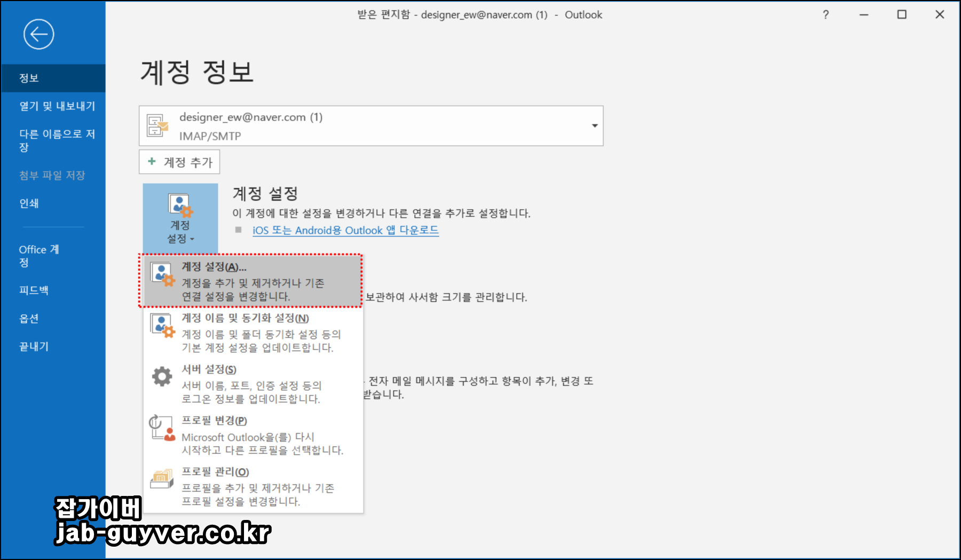961x560 pixels.
Task: Click the gear icon for 서버 설정(S)
Action: 162,376
